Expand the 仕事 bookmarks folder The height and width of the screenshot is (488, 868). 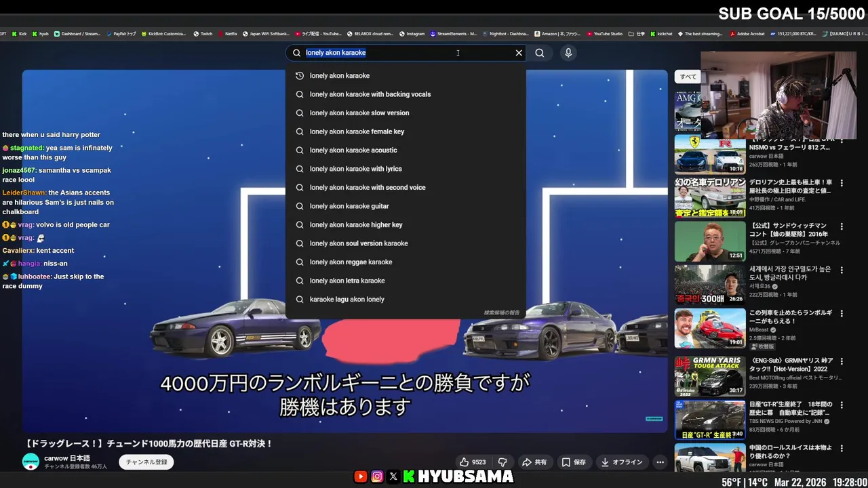click(637, 34)
